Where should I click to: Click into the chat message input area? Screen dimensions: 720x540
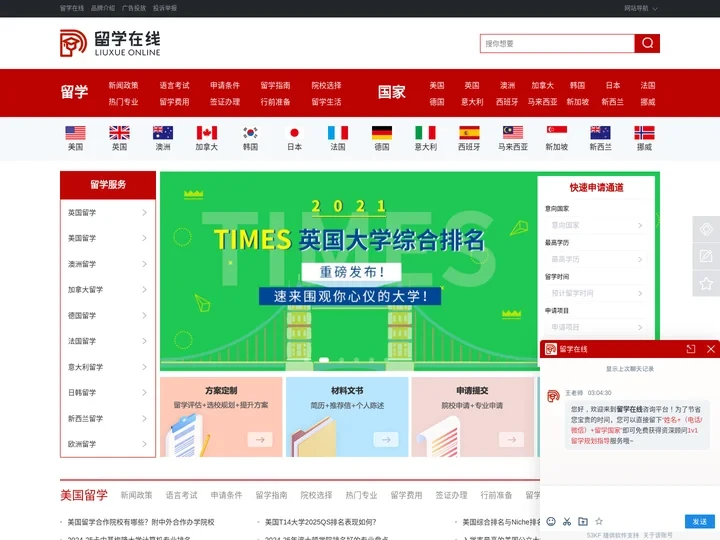(x=630, y=498)
